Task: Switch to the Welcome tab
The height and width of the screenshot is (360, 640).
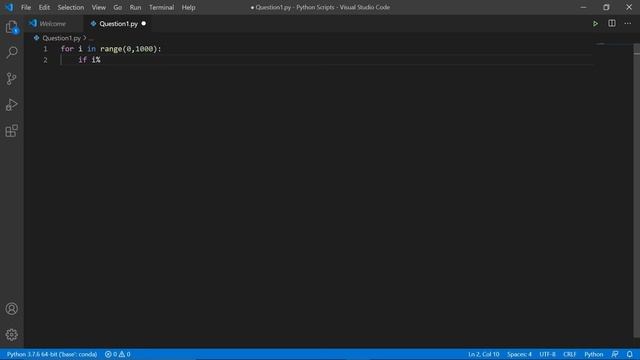Action: tap(52, 24)
